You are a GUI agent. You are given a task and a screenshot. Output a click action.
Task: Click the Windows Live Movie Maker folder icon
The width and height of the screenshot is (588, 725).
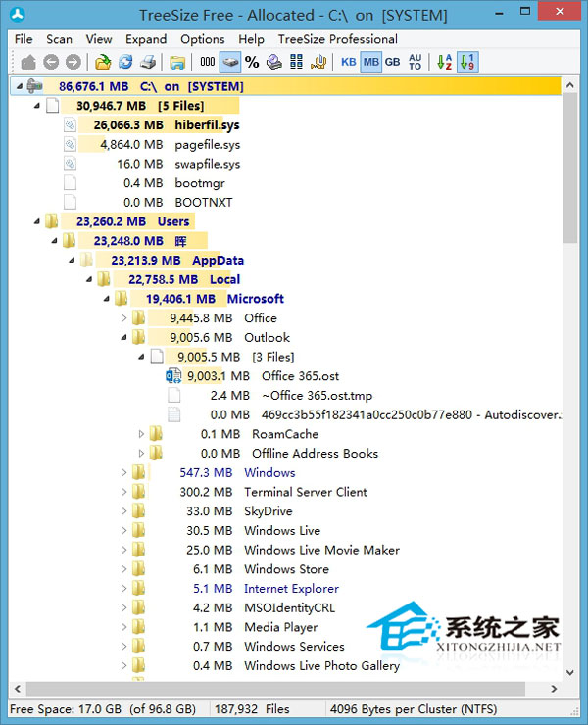pyautogui.click(x=138, y=550)
